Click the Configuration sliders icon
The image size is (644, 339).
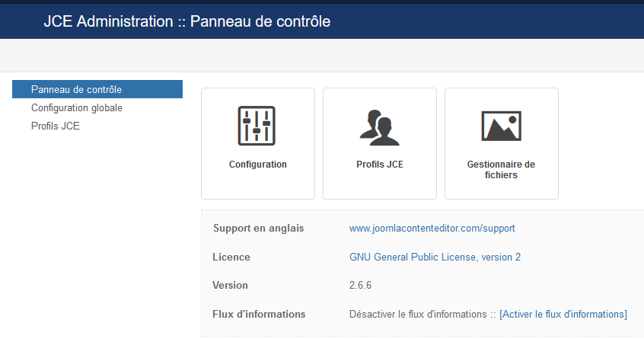point(257,126)
